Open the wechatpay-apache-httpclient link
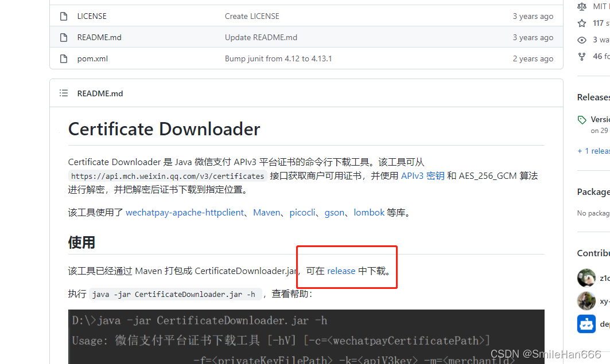Screen dimensions: 610x364 tap(185, 213)
